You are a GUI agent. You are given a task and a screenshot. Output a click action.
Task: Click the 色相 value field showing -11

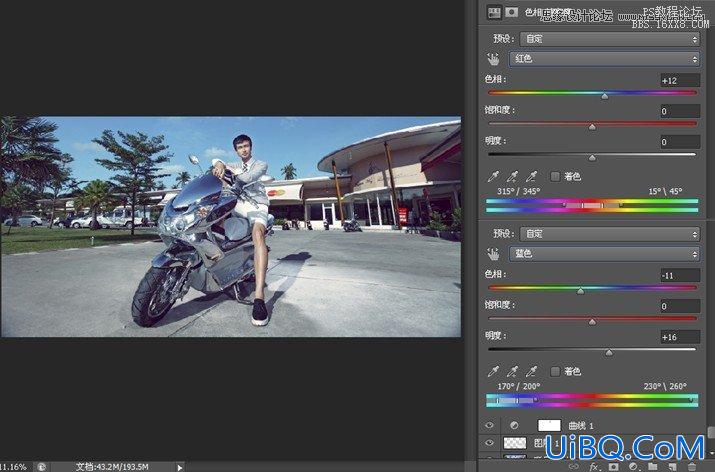pyautogui.click(x=680, y=275)
